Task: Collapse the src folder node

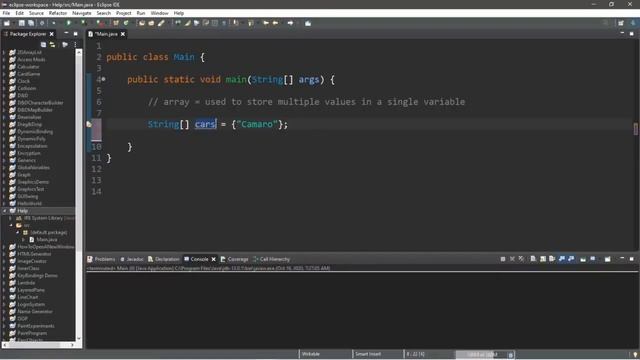Action: [x=11, y=225]
